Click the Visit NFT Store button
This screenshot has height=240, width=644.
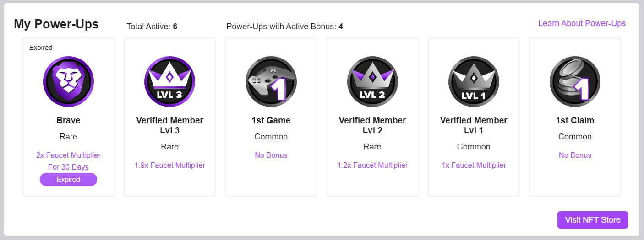(593, 220)
